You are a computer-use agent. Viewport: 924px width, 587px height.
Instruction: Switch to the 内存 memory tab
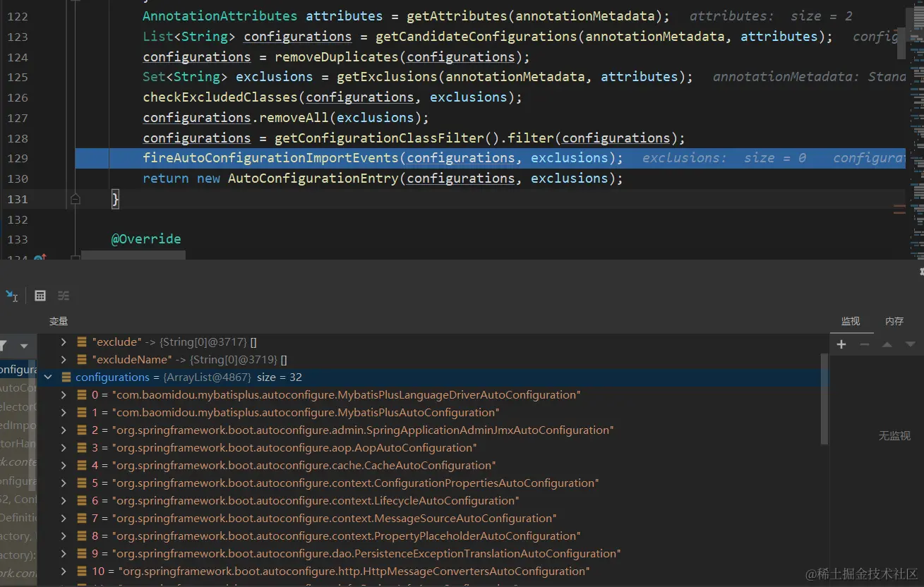click(894, 321)
